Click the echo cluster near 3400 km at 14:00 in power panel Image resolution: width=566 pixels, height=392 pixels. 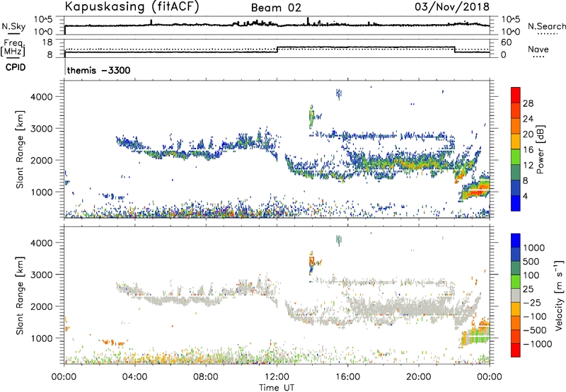click(312, 116)
